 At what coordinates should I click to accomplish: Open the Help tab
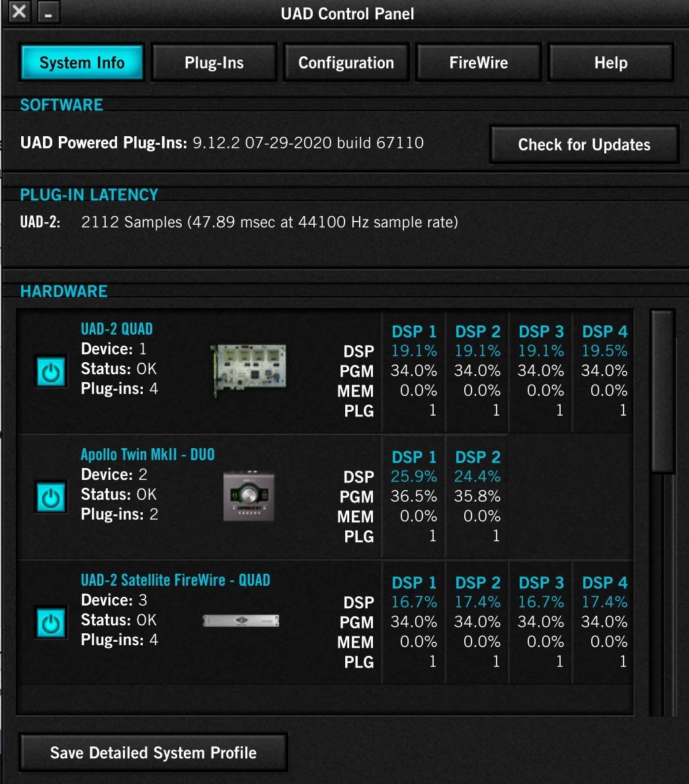610,63
